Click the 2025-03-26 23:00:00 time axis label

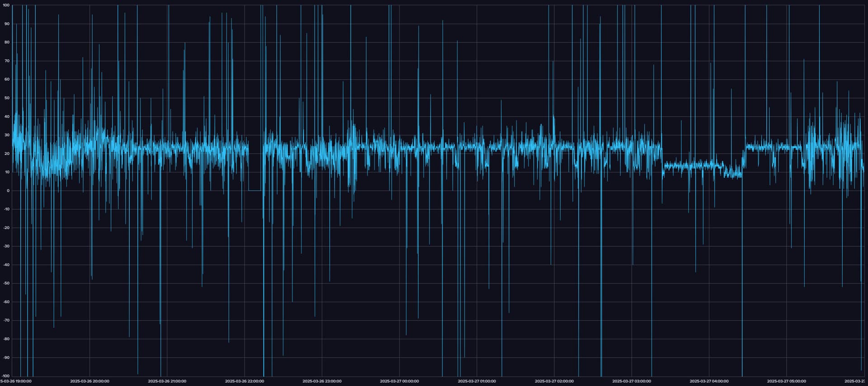[x=322, y=381]
